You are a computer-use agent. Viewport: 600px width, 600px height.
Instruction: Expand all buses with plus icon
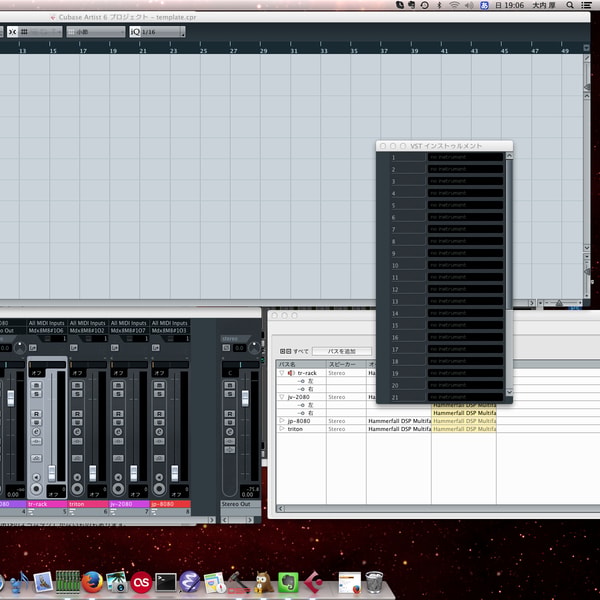click(x=282, y=351)
